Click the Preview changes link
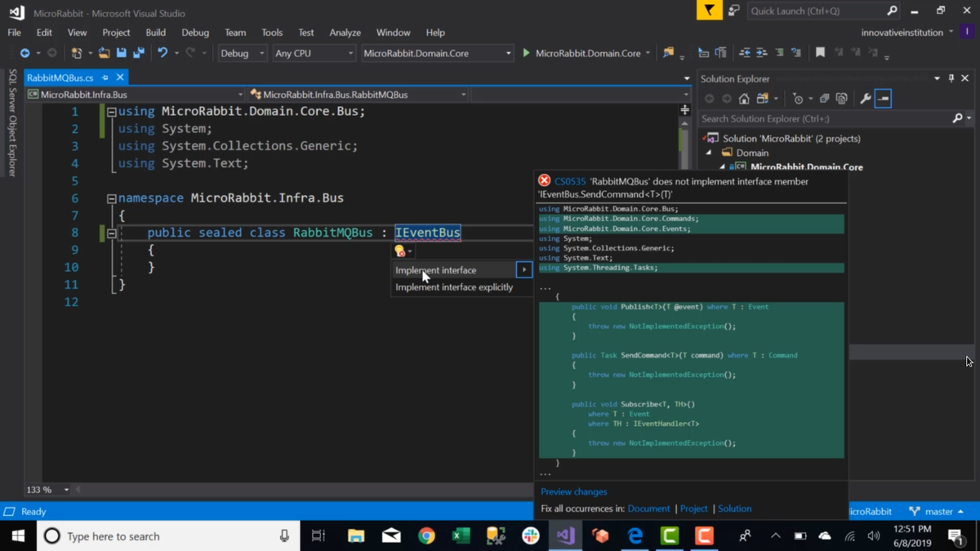The width and height of the screenshot is (980, 551). pos(574,492)
